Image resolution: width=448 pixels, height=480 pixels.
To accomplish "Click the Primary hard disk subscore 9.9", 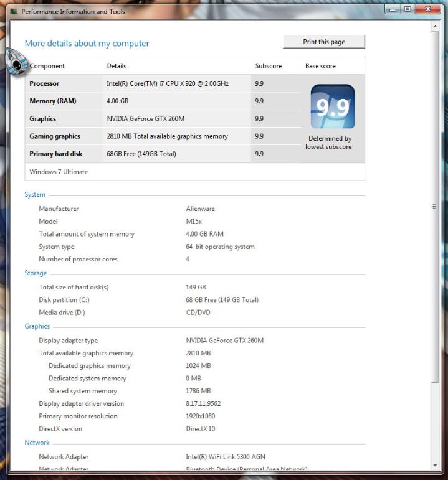I will point(259,154).
